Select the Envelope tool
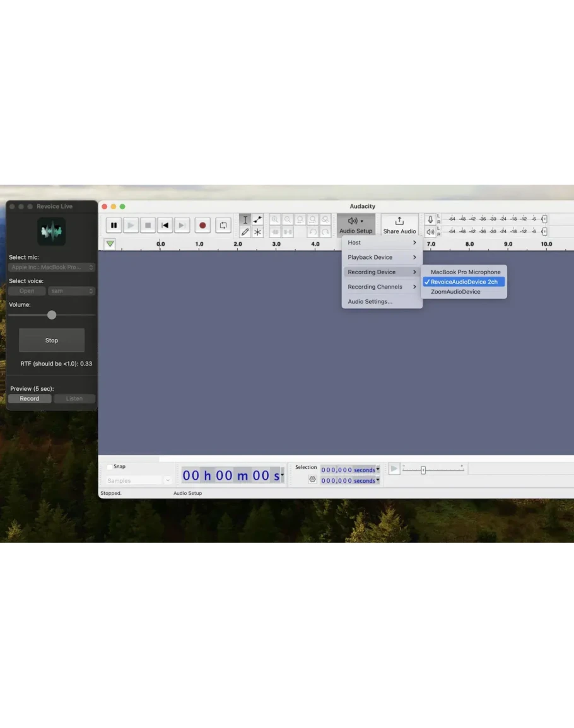 (x=257, y=219)
